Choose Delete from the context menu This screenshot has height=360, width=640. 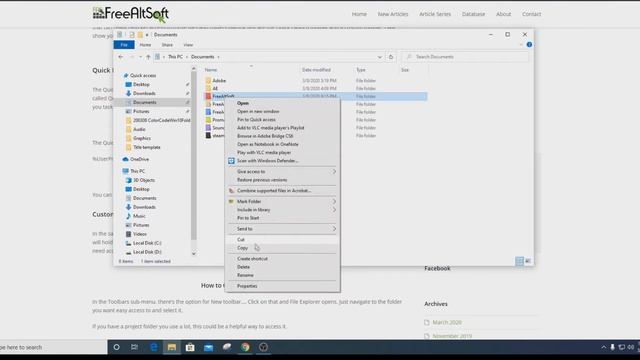coord(243,267)
